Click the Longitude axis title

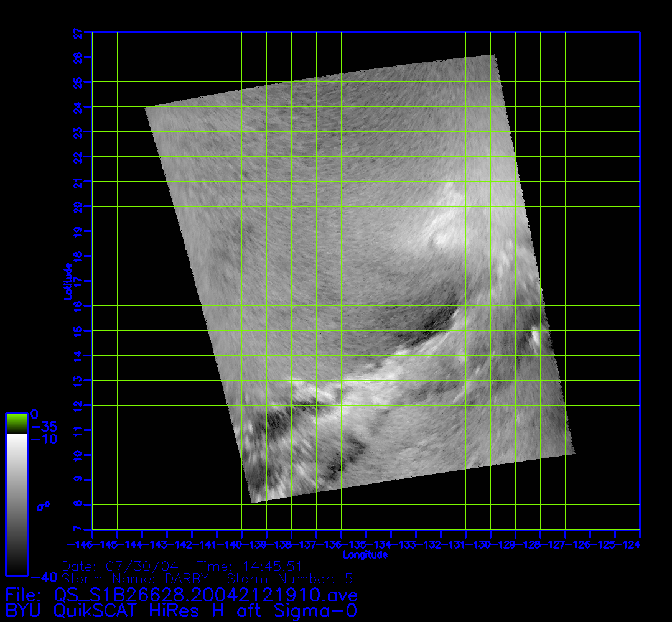click(365, 555)
